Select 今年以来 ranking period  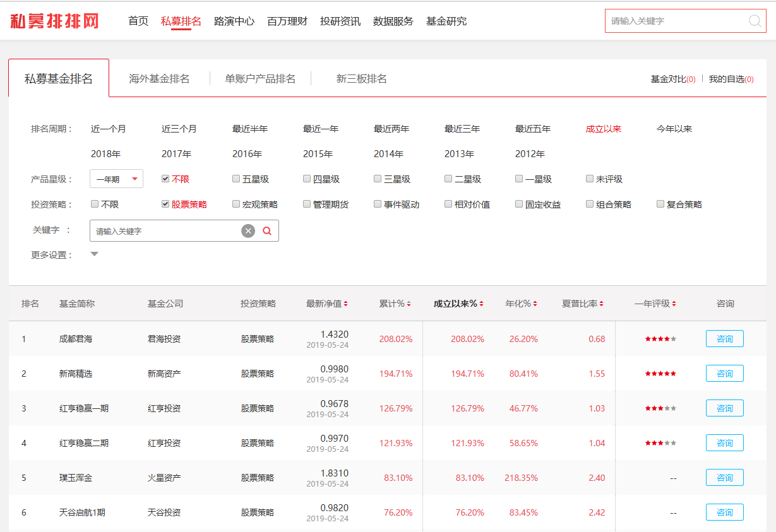[x=674, y=129]
